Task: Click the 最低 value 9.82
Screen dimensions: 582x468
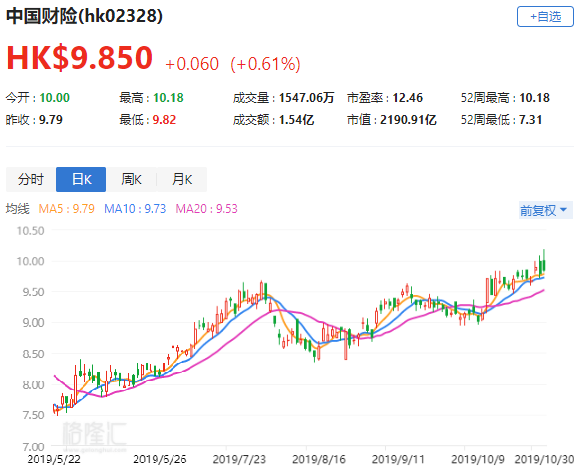Action: click(x=164, y=120)
